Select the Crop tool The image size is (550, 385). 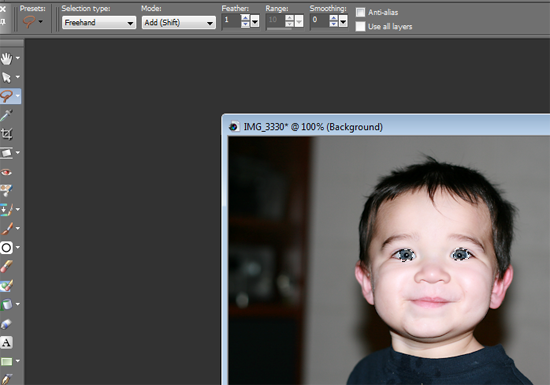tap(6, 134)
